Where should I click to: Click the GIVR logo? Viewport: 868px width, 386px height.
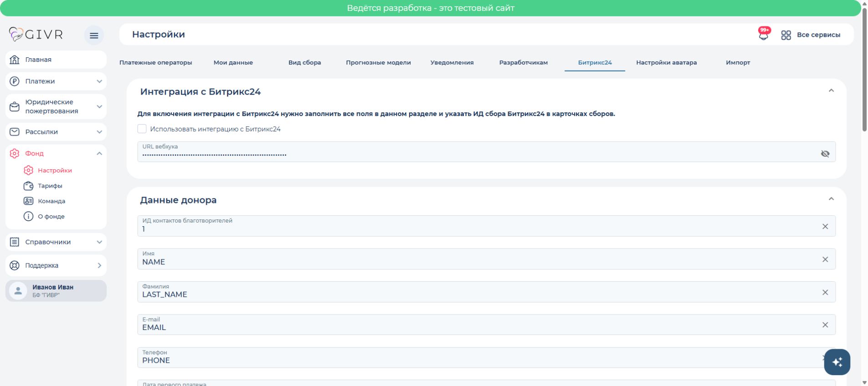coord(36,35)
